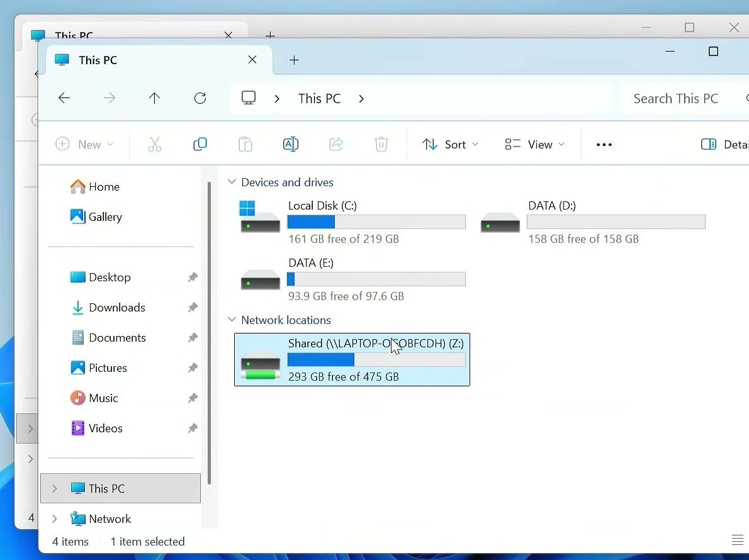Click '158 GB free of 158 GB' text
Screen dimensions: 749x560
(x=583, y=238)
